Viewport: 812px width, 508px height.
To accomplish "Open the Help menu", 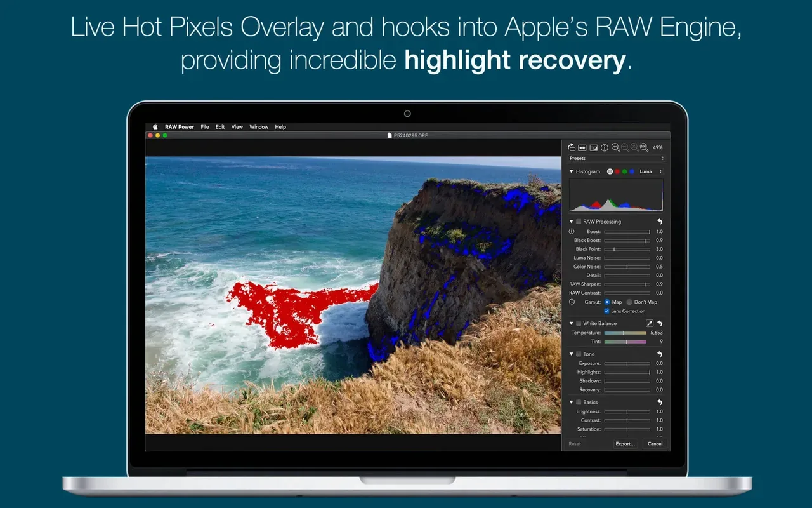I will 280,127.
